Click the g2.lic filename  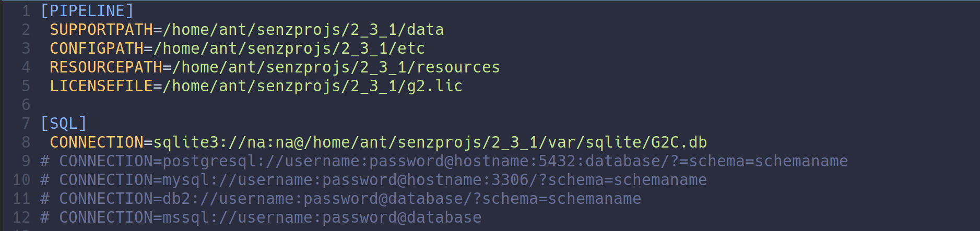(x=434, y=86)
